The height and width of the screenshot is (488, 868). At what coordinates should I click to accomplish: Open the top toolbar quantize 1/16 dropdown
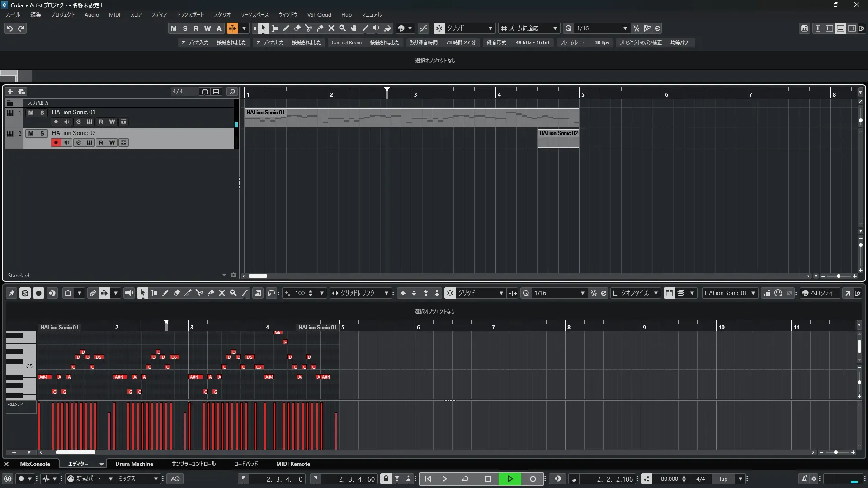(x=625, y=28)
